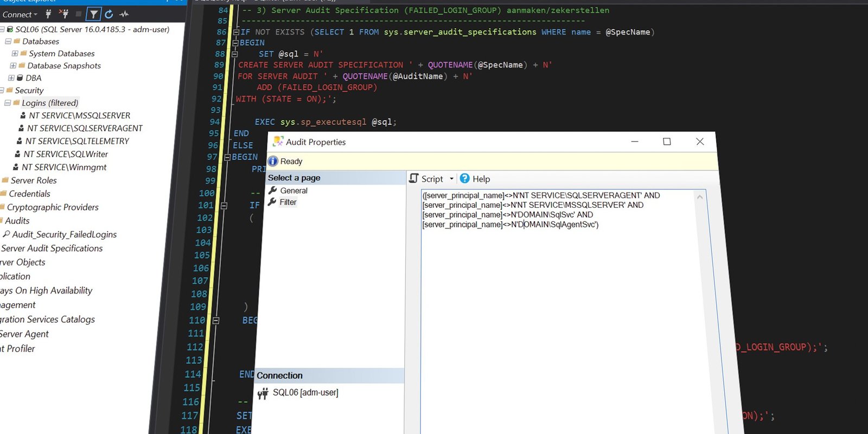Click the scroll-up arrow in filter box
Viewport: 868px width, 434px height.
(700, 197)
